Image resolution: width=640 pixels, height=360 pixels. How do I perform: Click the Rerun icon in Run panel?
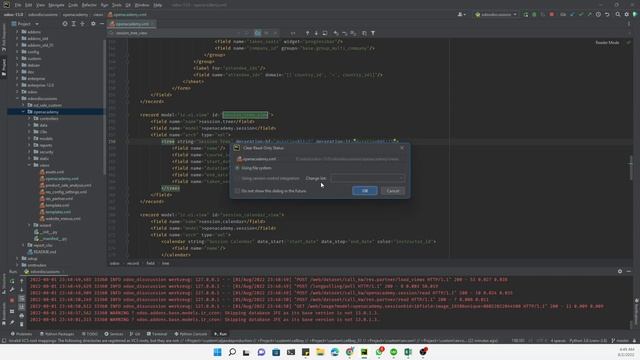point(12,281)
